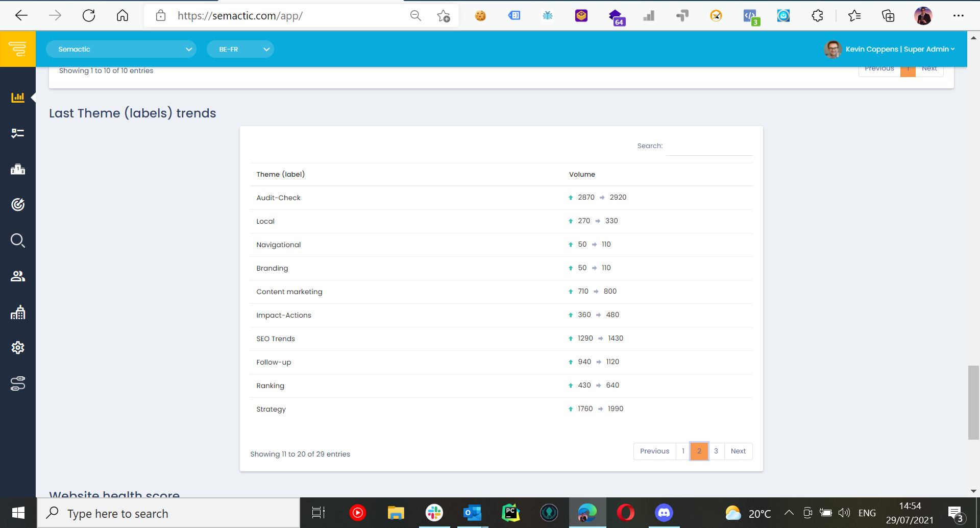Open the analytics dashboard from the sidebar
The image size is (980, 528).
click(x=18, y=97)
